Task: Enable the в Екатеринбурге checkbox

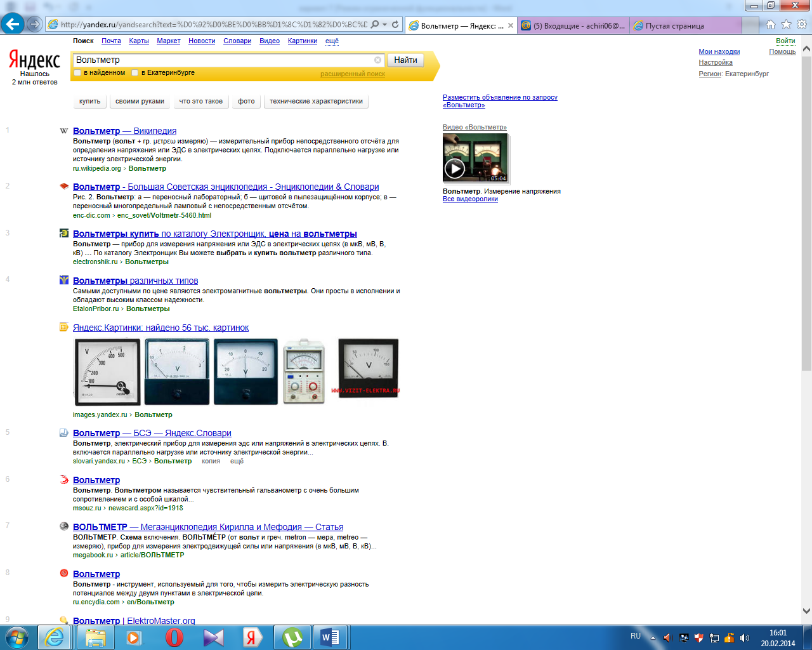Action: pyautogui.click(x=134, y=73)
